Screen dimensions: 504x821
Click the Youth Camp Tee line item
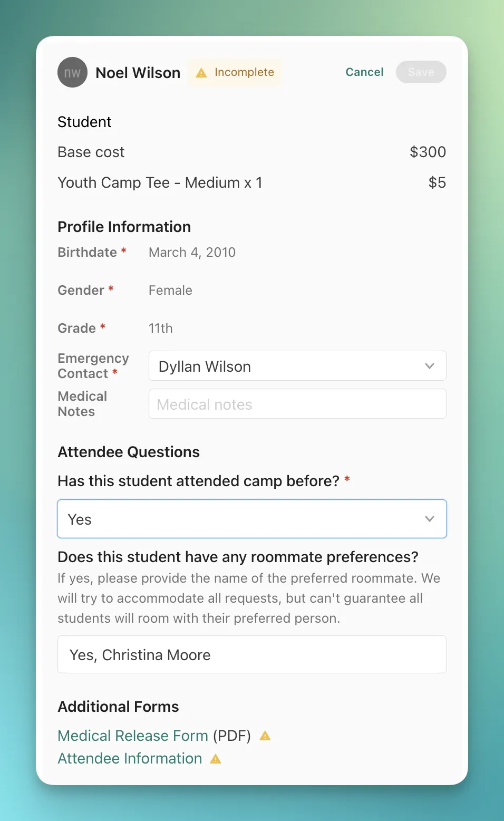160,182
